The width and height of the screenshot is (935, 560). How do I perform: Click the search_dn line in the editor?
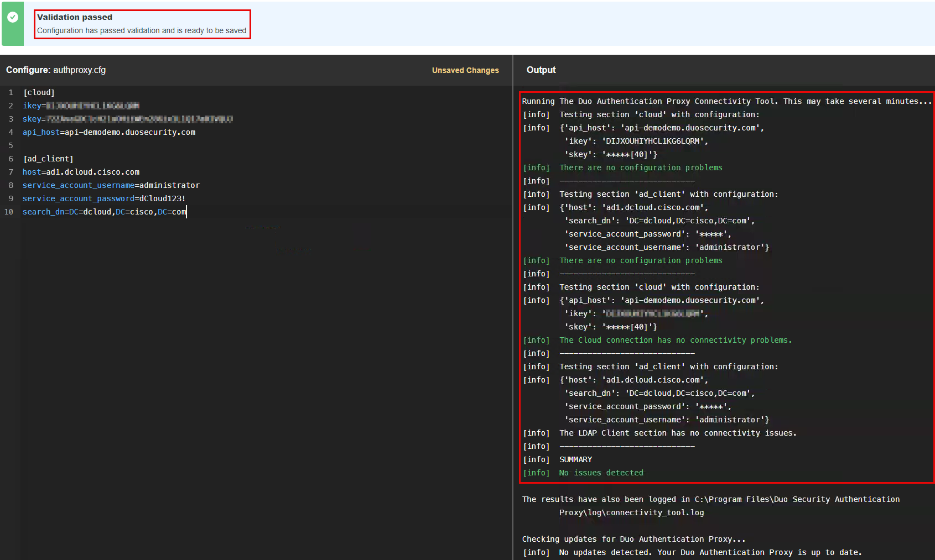click(104, 212)
